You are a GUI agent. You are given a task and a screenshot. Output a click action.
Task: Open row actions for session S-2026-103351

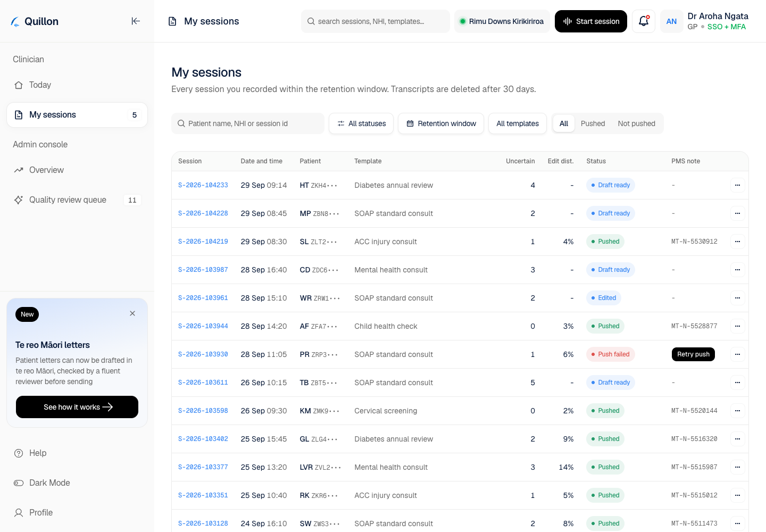(737, 495)
